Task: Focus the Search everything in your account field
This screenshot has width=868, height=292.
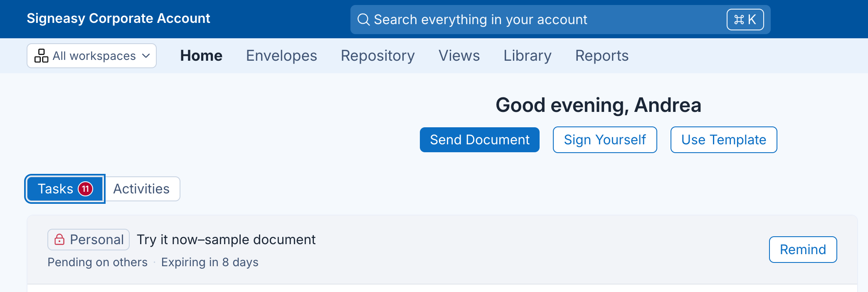Action: click(x=560, y=20)
